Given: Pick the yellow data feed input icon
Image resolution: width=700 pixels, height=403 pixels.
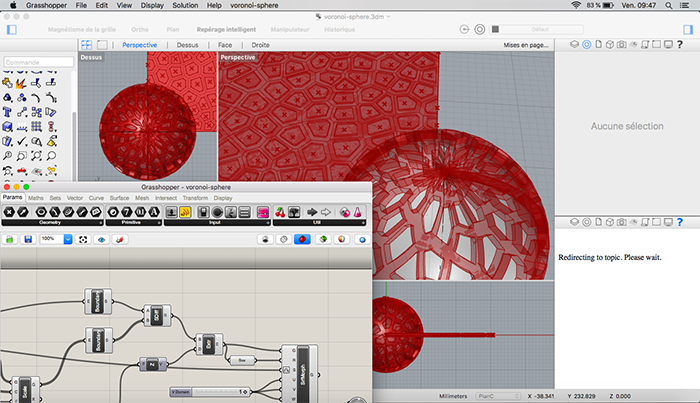Looking at the screenshot, I should (185, 212).
